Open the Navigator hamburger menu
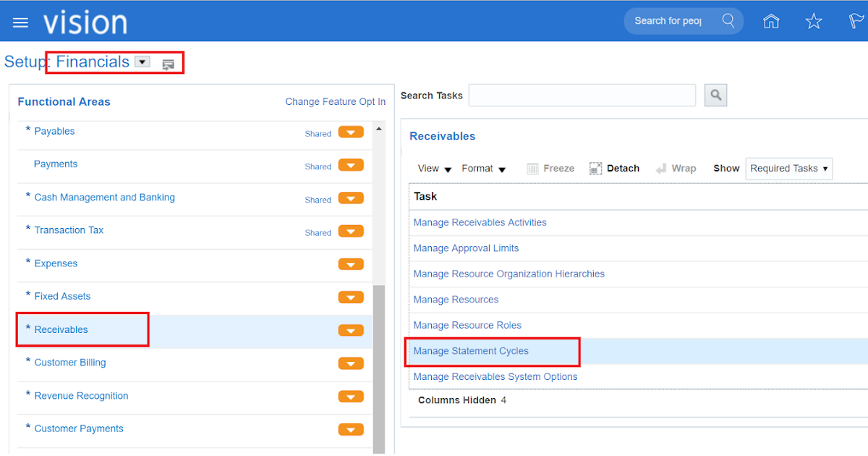The height and width of the screenshot is (456, 868). click(20, 22)
